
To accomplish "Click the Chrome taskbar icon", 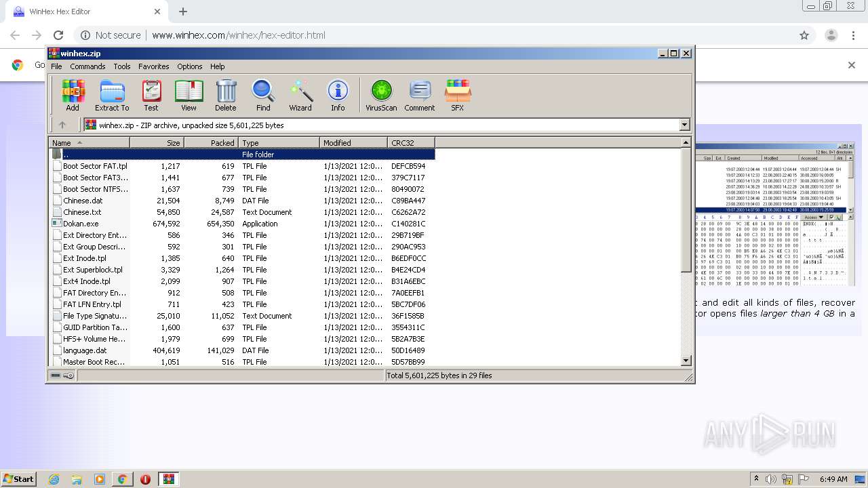I will (122, 479).
